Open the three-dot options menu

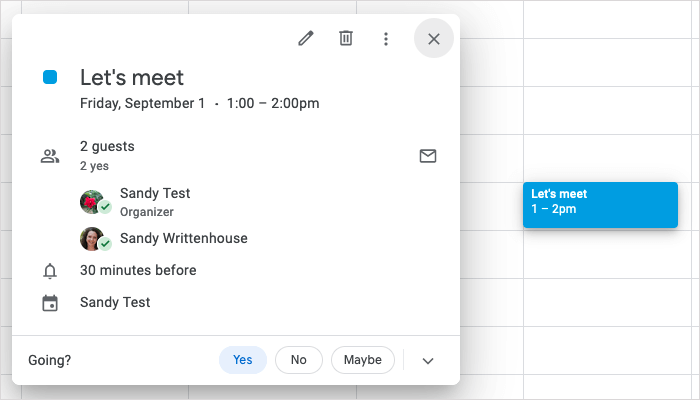tap(386, 39)
